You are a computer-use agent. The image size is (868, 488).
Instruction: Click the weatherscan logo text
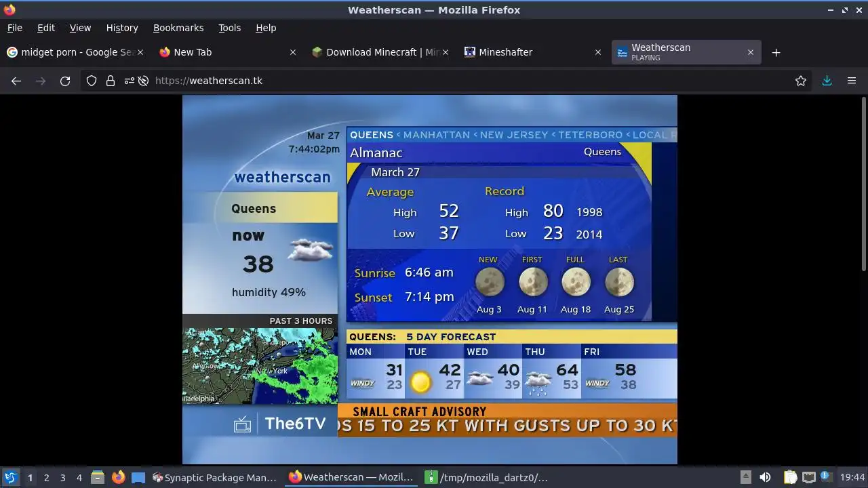(x=282, y=177)
